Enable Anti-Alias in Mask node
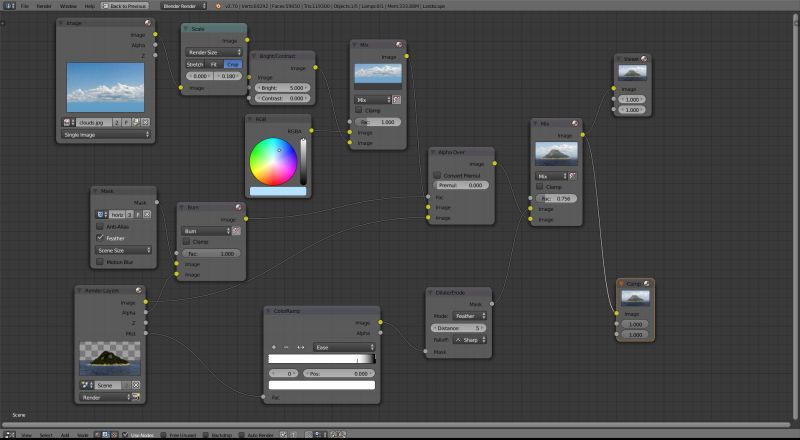 (100, 226)
